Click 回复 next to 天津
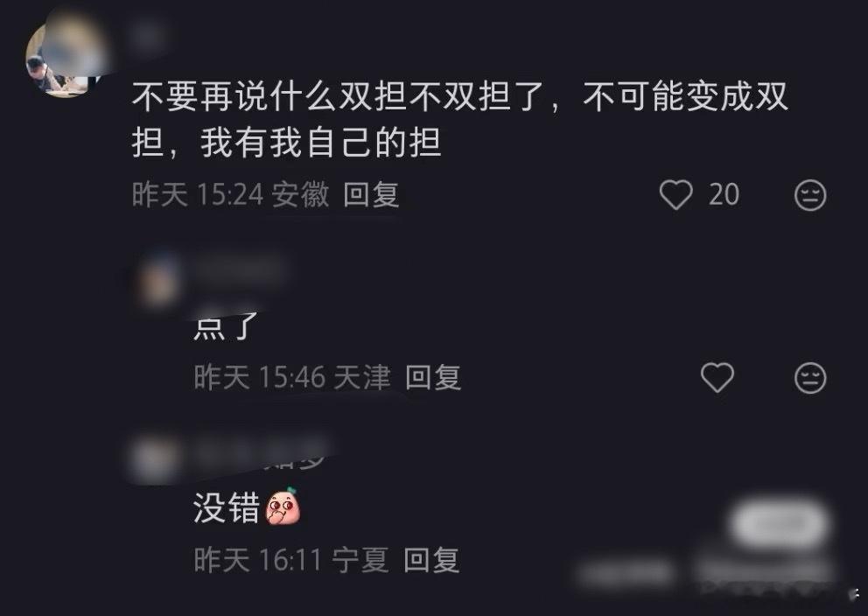Viewport: 868px width, 616px height. click(433, 378)
